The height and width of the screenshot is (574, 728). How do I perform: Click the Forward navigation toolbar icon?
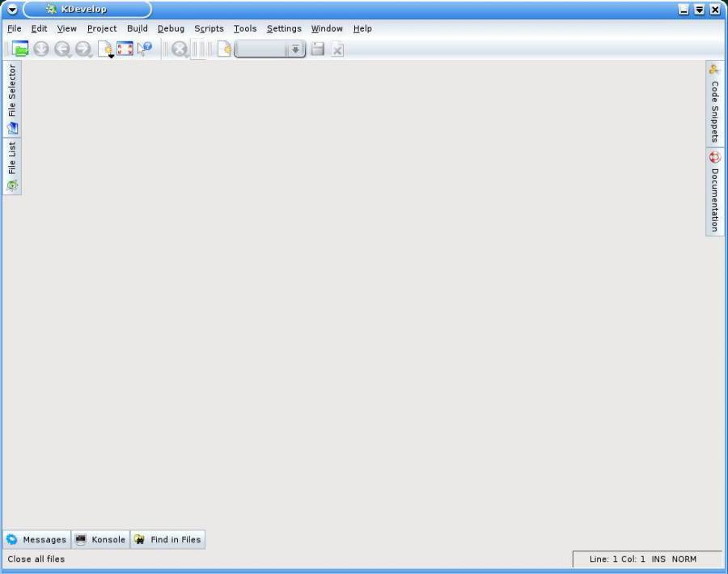[x=83, y=49]
